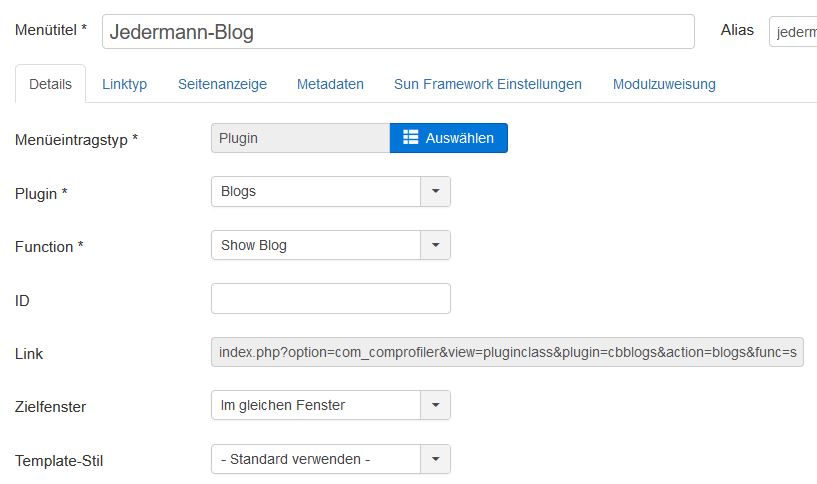Click into the Alias input field
817x484 pixels.
[793, 32]
